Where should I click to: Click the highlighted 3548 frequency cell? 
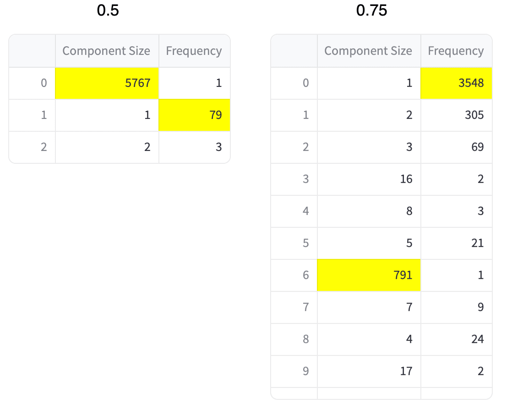point(456,83)
